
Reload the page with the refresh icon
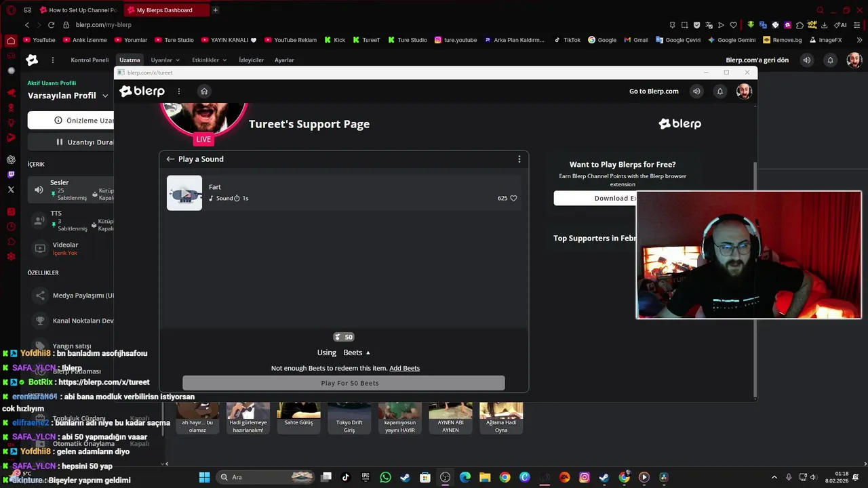[x=52, y=25]
